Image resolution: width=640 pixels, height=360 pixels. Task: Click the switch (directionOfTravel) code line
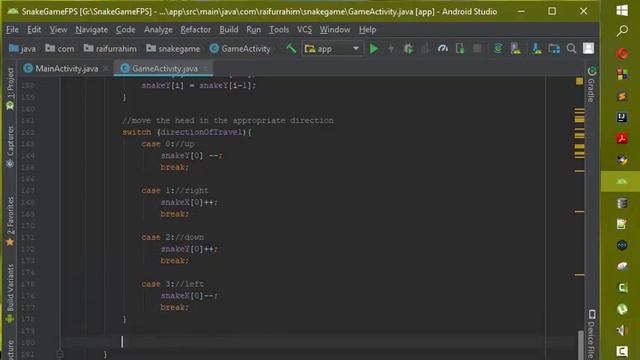point(187,132)
